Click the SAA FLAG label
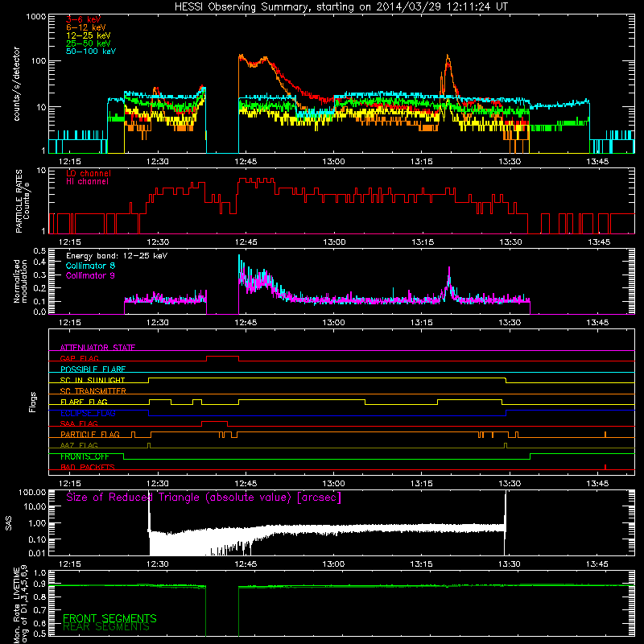The height and width of the screenshot is (644, 644). pyautogui.click(x=79, y=423)
